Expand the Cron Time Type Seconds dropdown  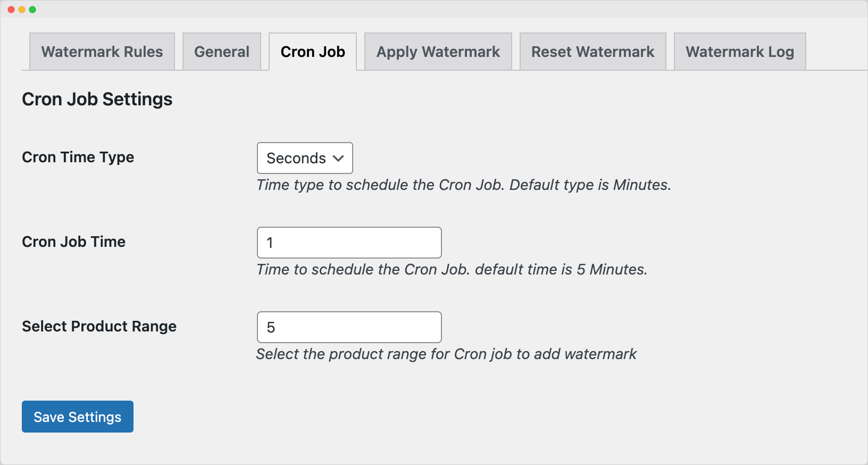(305, 158)
